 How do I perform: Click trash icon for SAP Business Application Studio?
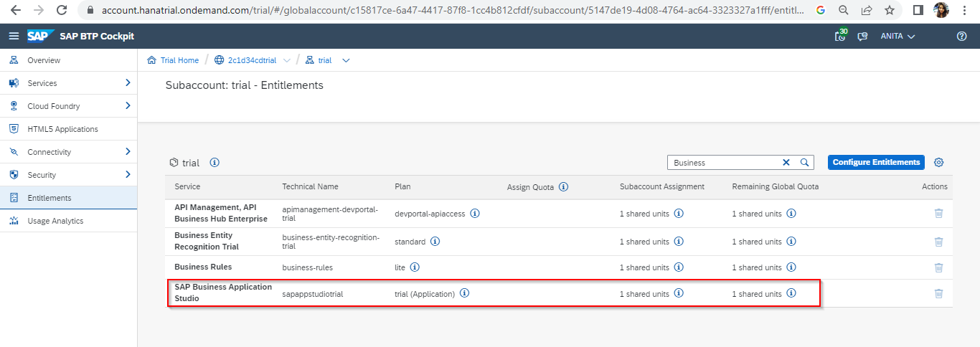click(x=938, y=293)
